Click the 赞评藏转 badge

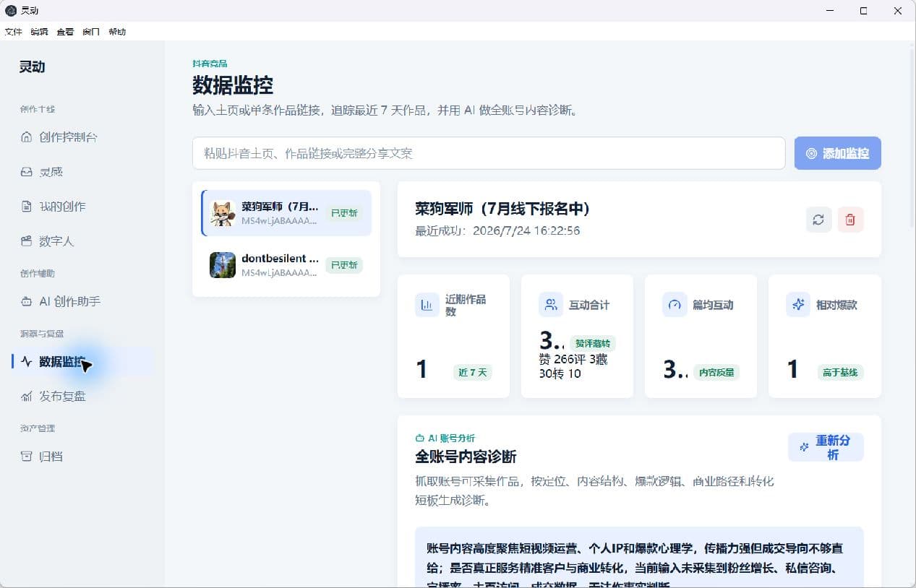tap(592, 344)
